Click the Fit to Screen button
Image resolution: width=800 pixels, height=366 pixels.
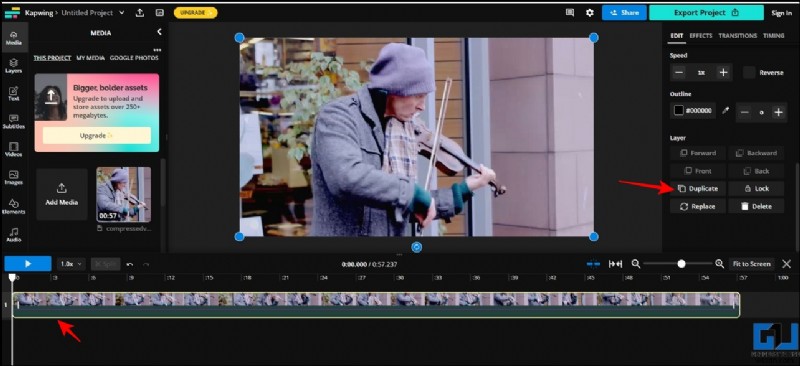pyautogui.click(x=752, y=264)
